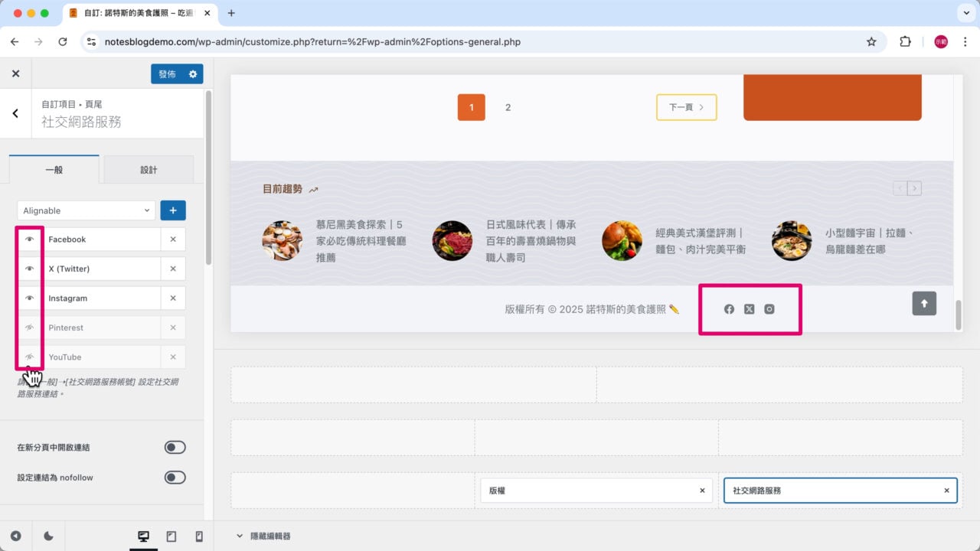The height and width of the screenshot is (551, 980).
Task: Switch preview to tablet view
Action: (x=171, y=536)
